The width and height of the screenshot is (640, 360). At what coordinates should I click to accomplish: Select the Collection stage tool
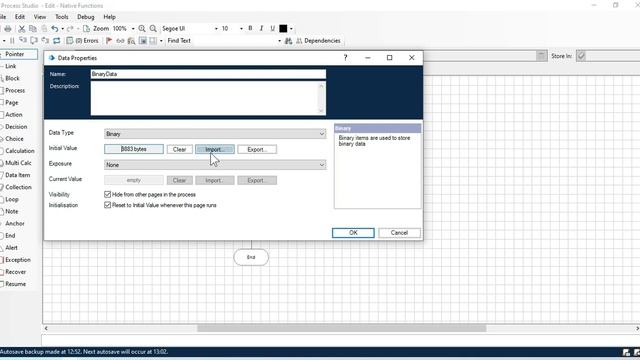(18, 187)
